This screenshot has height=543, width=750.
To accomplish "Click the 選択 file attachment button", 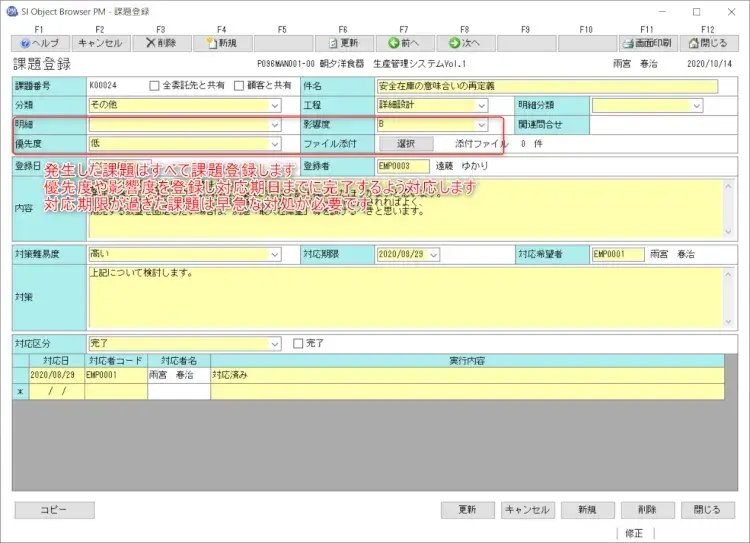I will coord(405,144).
